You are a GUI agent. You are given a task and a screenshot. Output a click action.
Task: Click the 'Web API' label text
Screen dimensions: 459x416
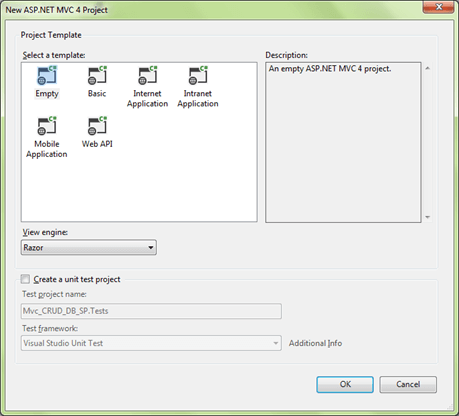97,144
